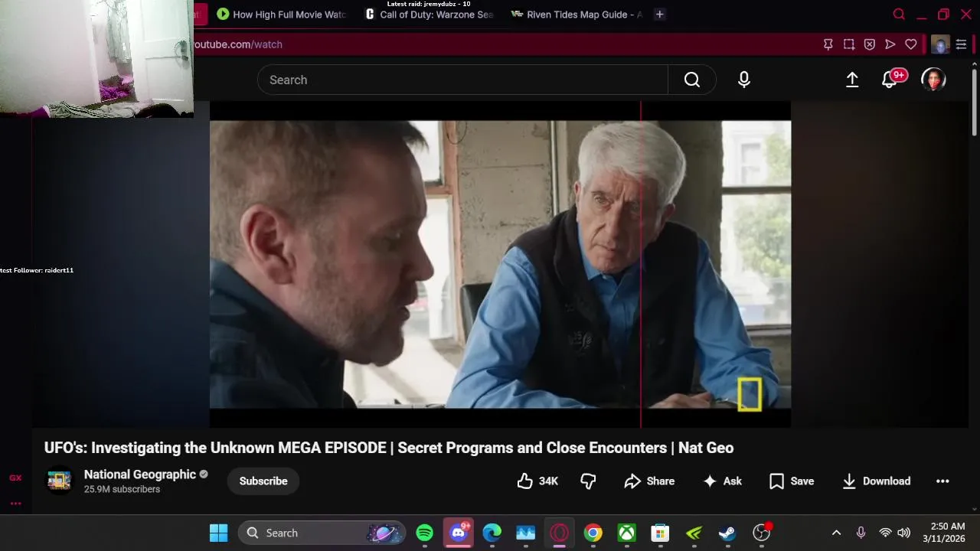The height and width of the screenshot is (551, 980).
Task: Open the YouTube Create upload icon
Action: pyautogui.click(x=852, y=80)
